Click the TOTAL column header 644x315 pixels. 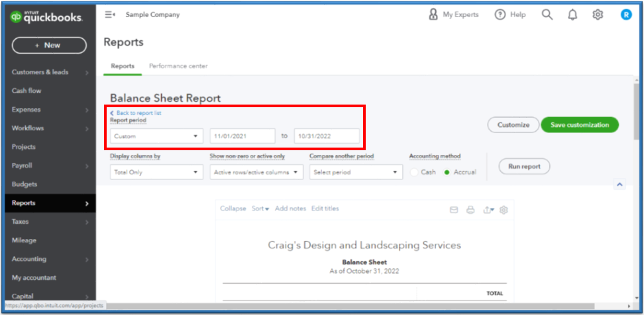pyautogui.click(x=494, y=294)
